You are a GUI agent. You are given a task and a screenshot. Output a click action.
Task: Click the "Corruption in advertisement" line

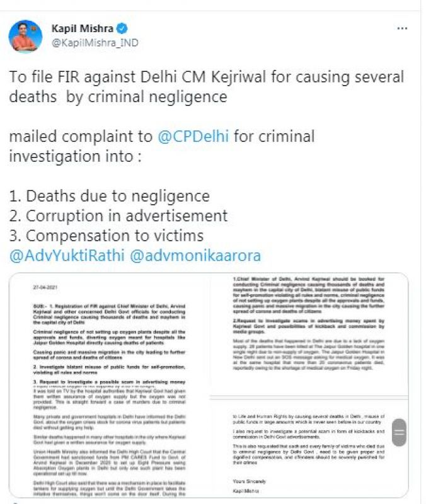pyautogui.click(x=118, y=215)
